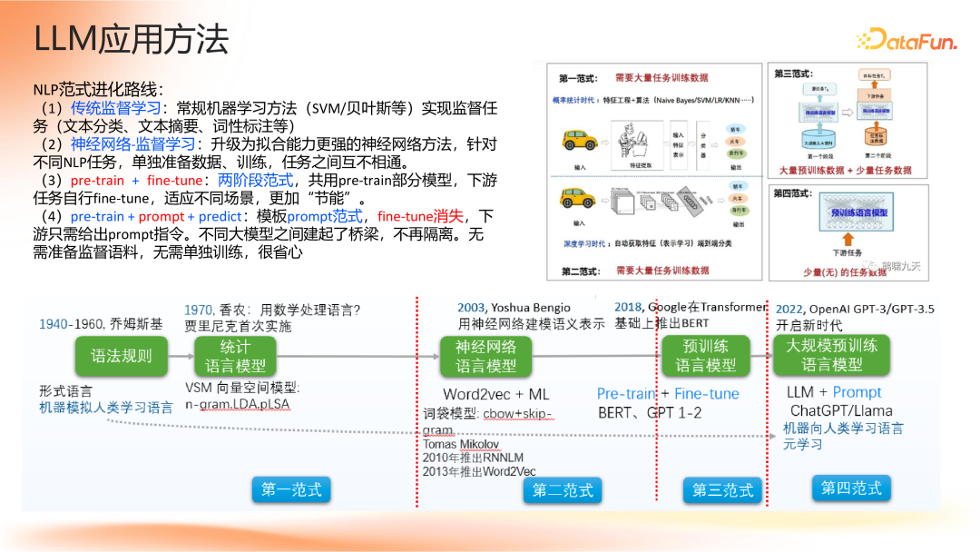Select the 语法规则 green box
980x552 pixels.
click(x=121, y=356)
